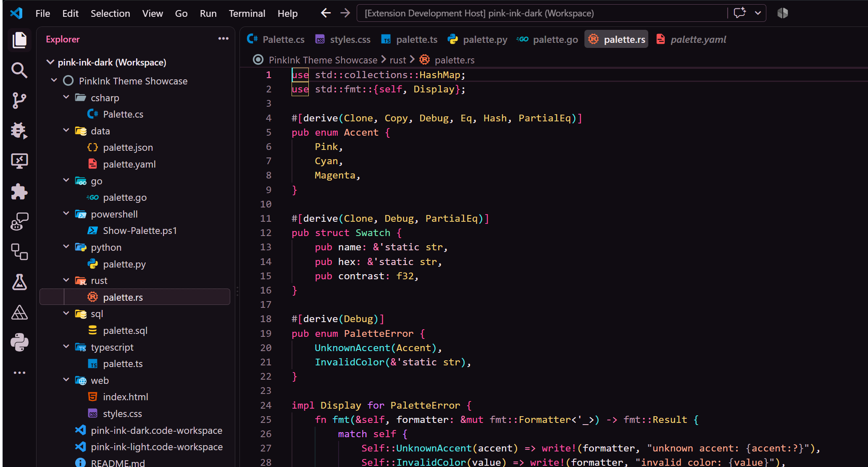Open pink-ink-dark.code-workspace file
868x467 pixels.
click(156, 430)
